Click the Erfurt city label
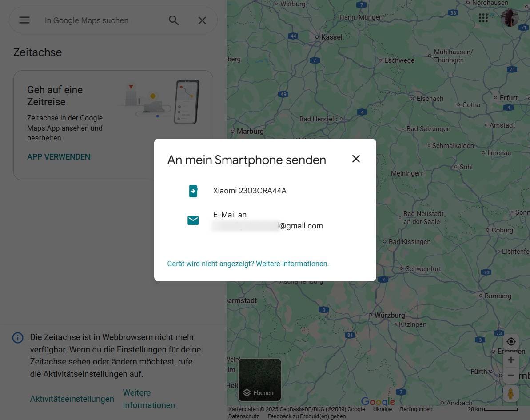 509,98
